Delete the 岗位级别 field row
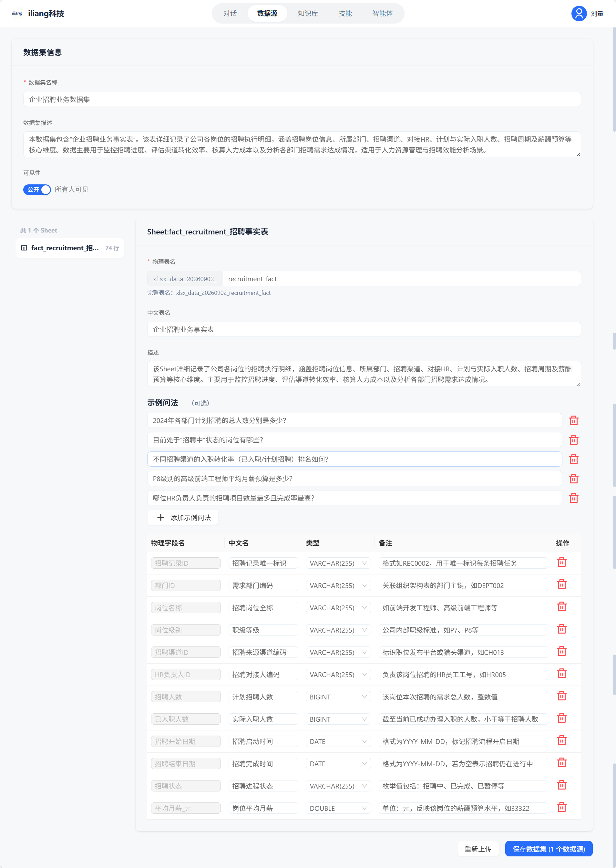This screenshot has height=868, width=616. point(561,629)
